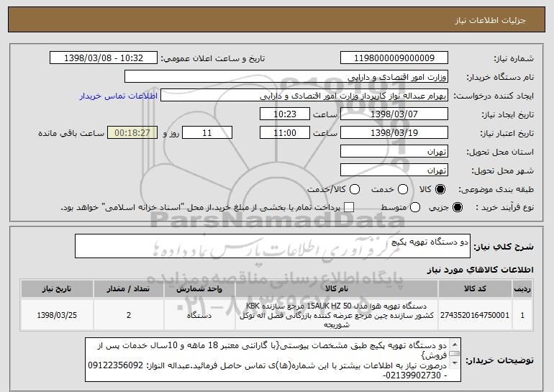Toggle Islamic treasury bonds payment checkbox
Screen dimensions: 554x392
tap(349, 207)
